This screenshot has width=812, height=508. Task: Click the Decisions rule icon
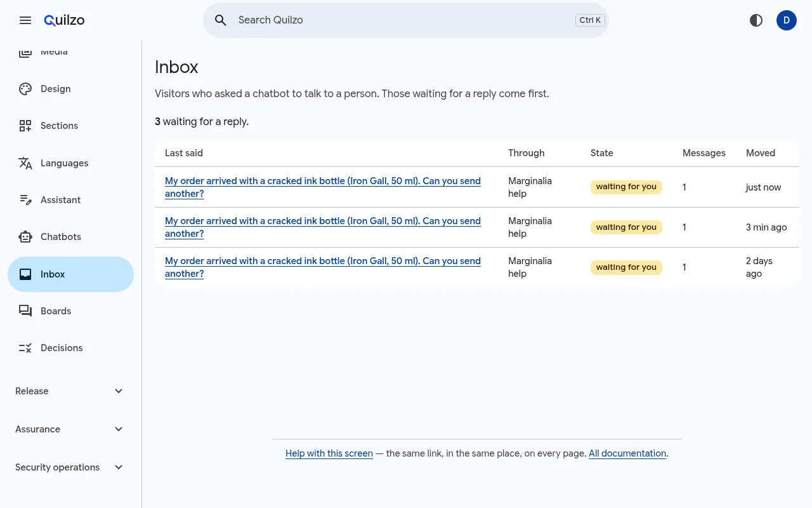pyautogui.click(x=25, y=348)
